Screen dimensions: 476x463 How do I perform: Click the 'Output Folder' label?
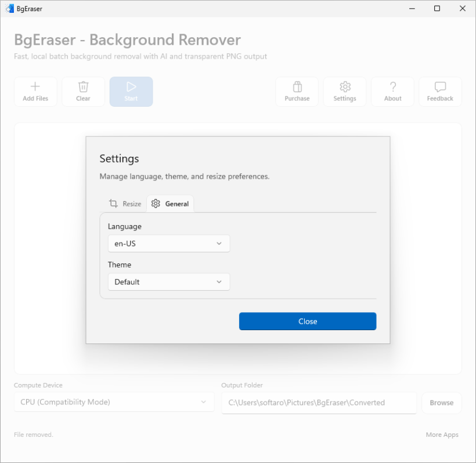point(242,385)
